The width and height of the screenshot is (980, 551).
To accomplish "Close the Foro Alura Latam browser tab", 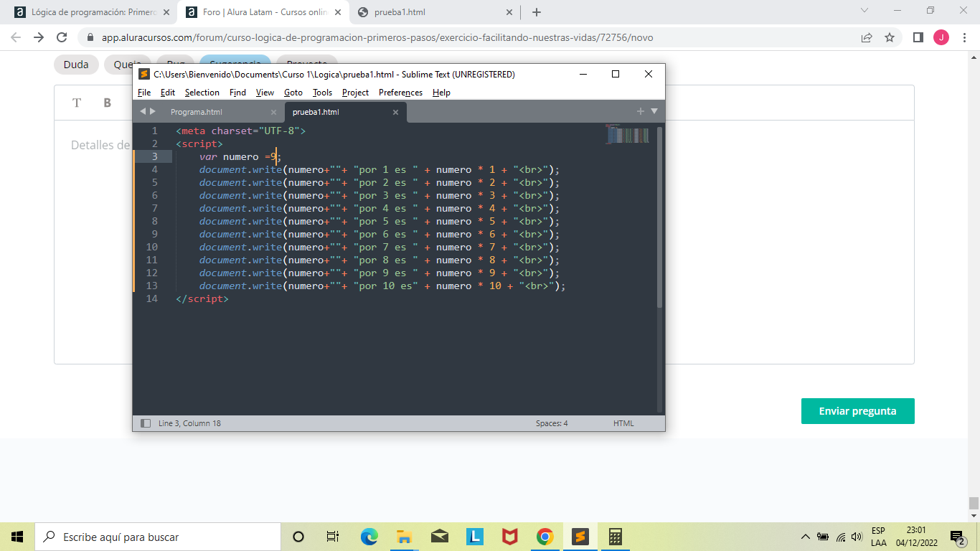I will tap(338, 12).
